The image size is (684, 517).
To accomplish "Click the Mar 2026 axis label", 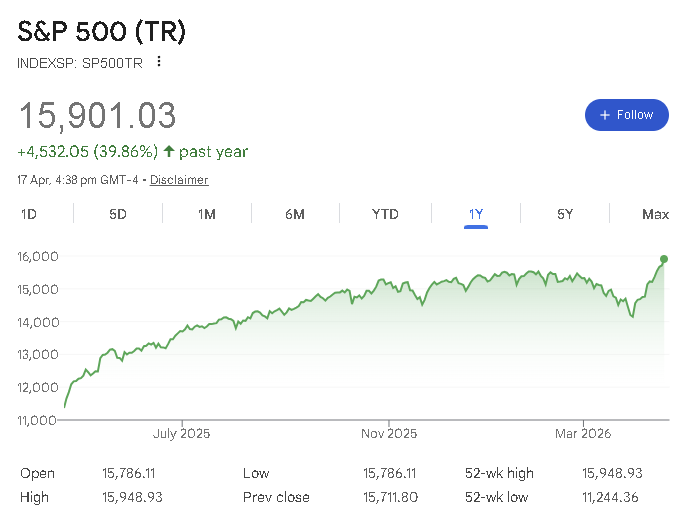I will point(583,434).
